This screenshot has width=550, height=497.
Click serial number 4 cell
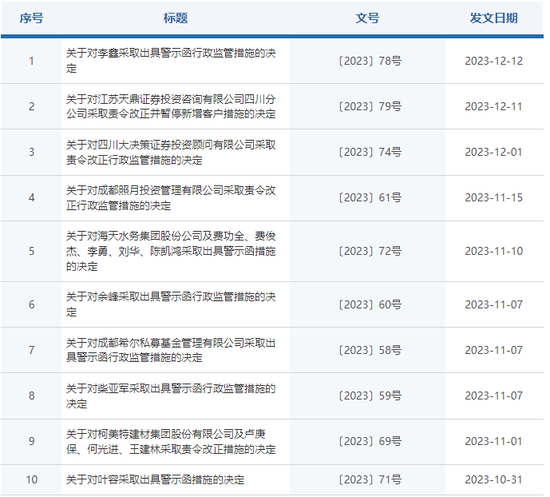click(31, 198)
